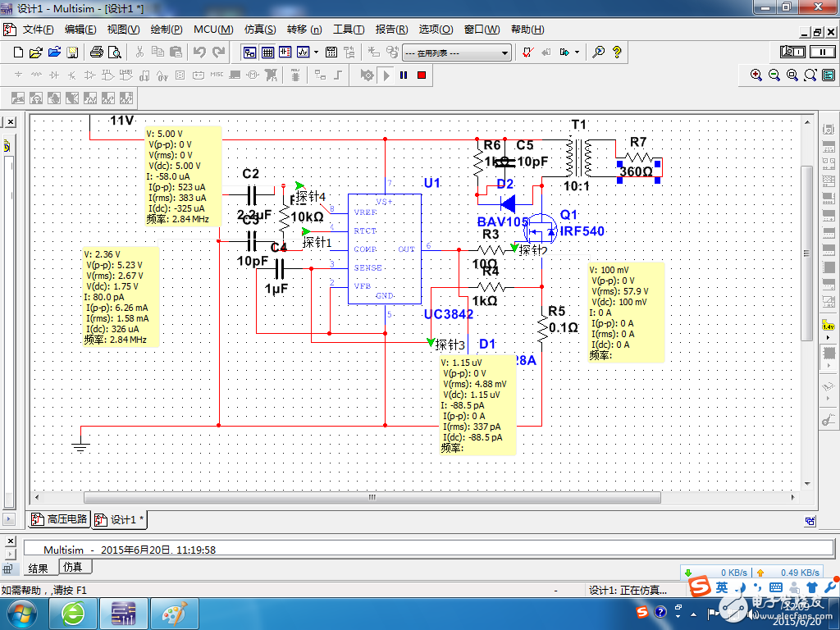
Task: Click the horizontal scrollbar thumb
Action: [372, 497]
